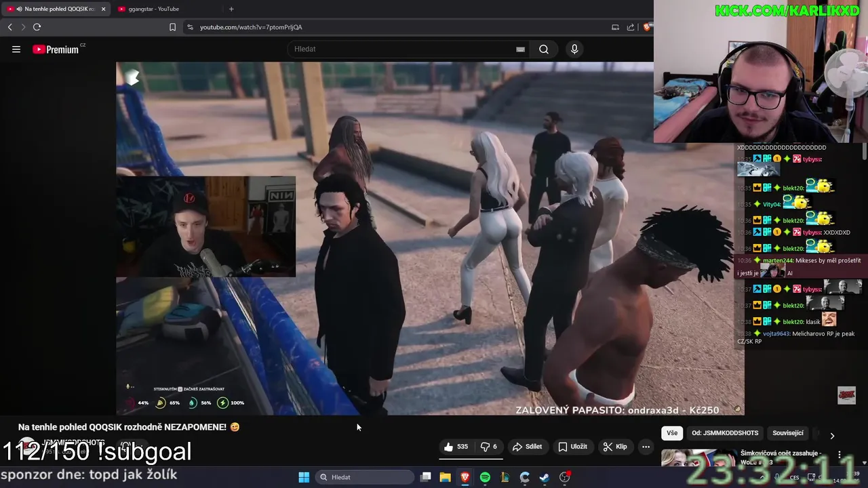Select the Na tenhle pohled QOQSIK tab

56,9
